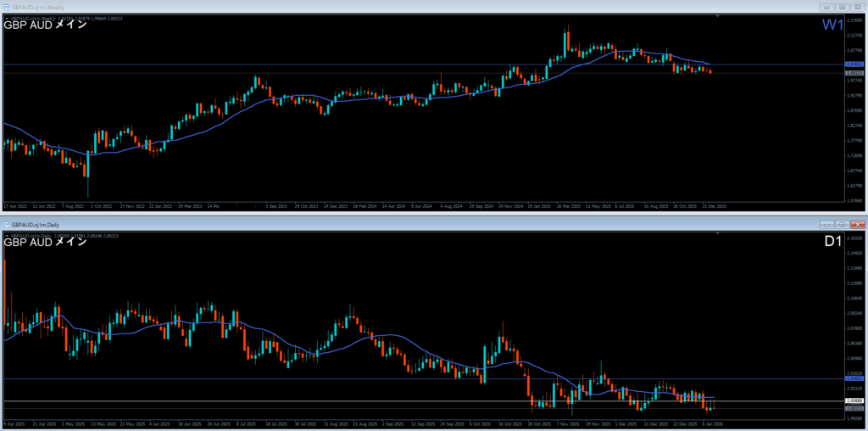Click 'GBP AUD メイン' label on Weekly chart
The width and height of the screenshot is (868, 431).
click(46, 25)
